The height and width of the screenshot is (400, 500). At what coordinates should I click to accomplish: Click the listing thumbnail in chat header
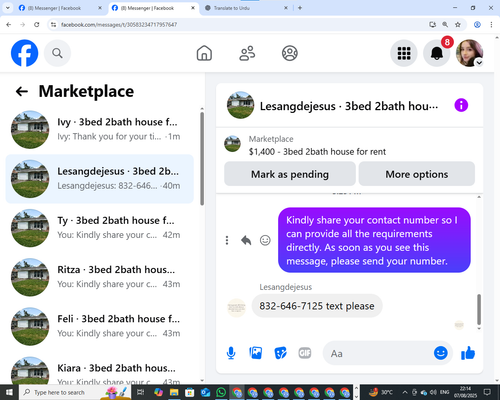tap(240, 105)
